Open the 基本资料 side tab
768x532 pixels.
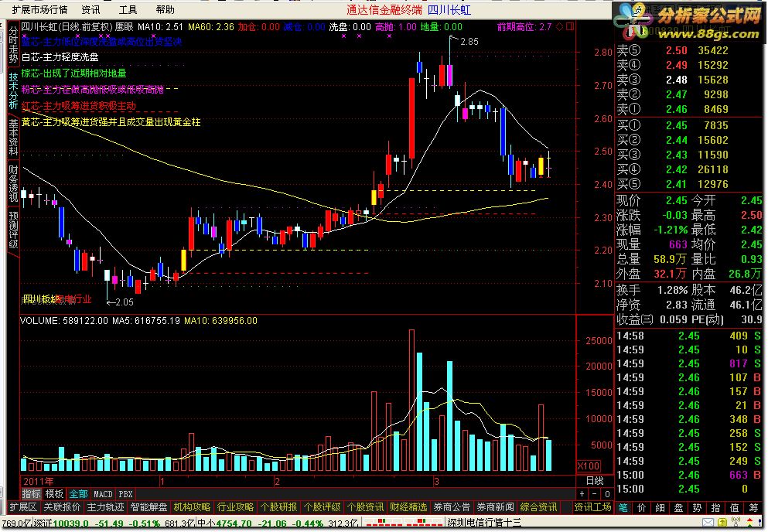(13, 137)
